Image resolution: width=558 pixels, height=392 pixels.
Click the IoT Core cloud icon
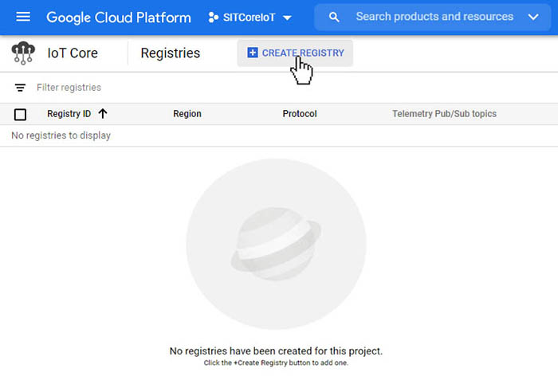(23, 53)
